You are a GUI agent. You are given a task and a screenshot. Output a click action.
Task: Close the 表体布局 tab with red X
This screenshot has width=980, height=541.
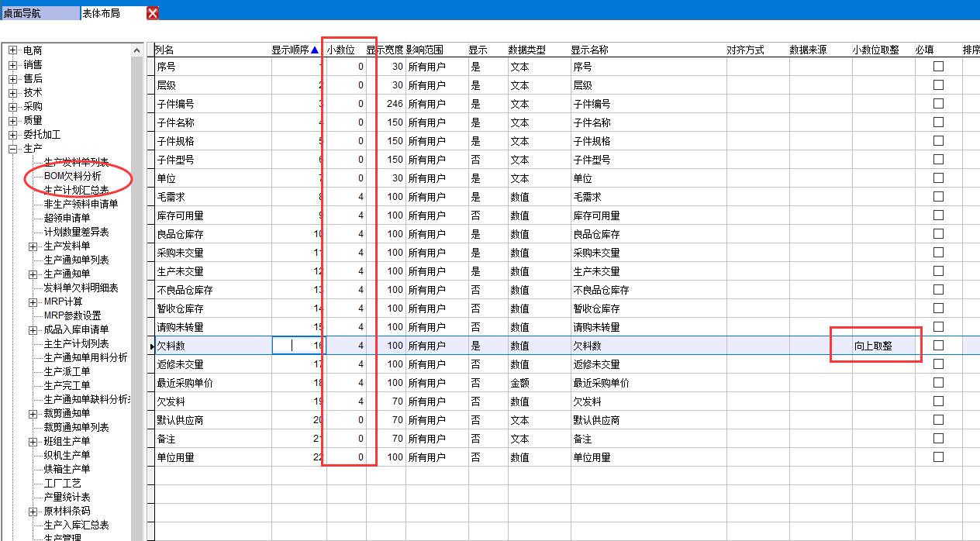click(x=153, y=13)
